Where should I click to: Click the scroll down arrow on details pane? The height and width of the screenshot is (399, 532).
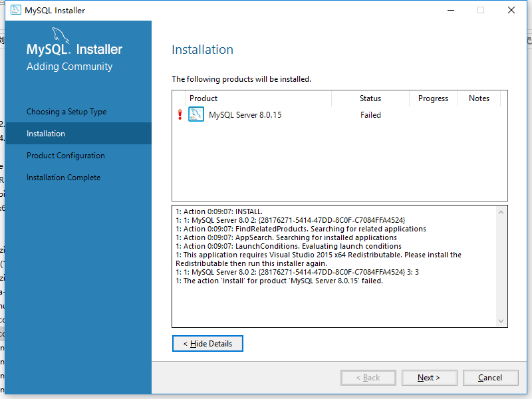pyautogui.click(x=502, y=320)
